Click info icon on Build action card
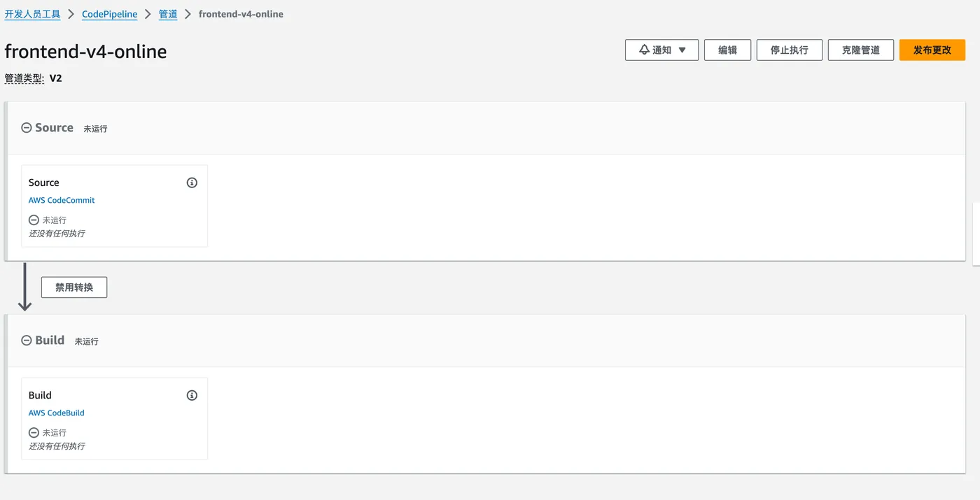980x500 pixels. 192,395
